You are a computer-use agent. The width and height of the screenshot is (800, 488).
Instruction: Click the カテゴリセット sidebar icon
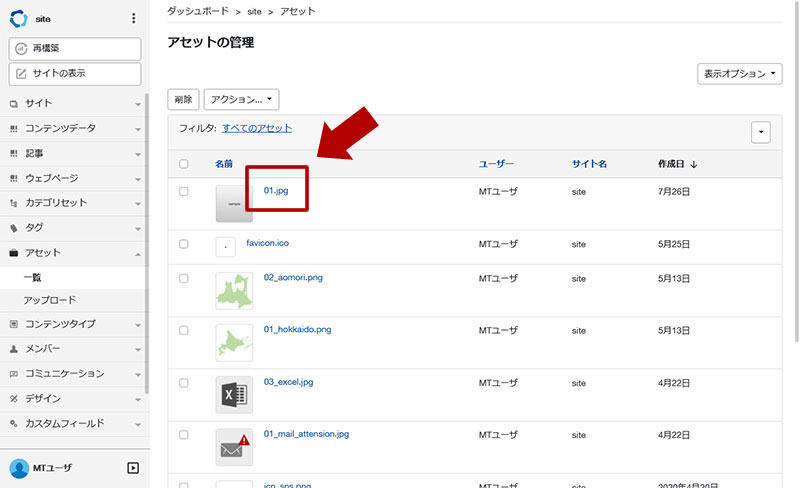coord(14,203)
